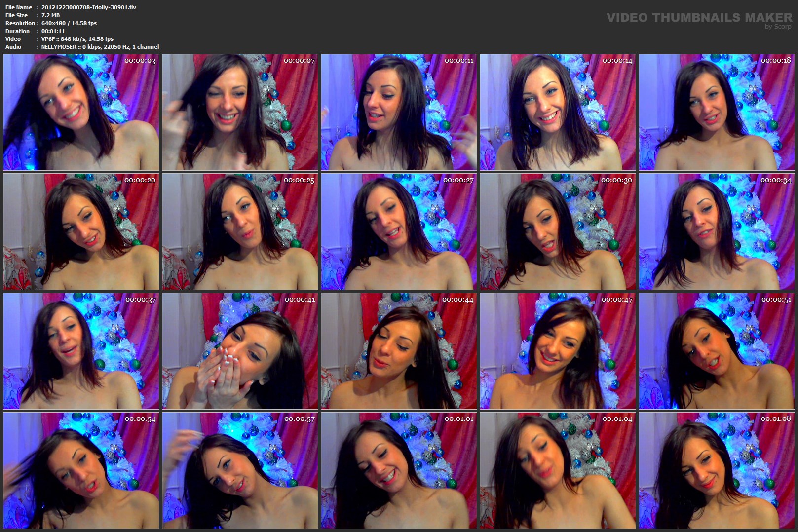Screen dimensions: 798x532
Task: Select the thumbnail marked 00:01:01
Action: [x=399, y=471]
